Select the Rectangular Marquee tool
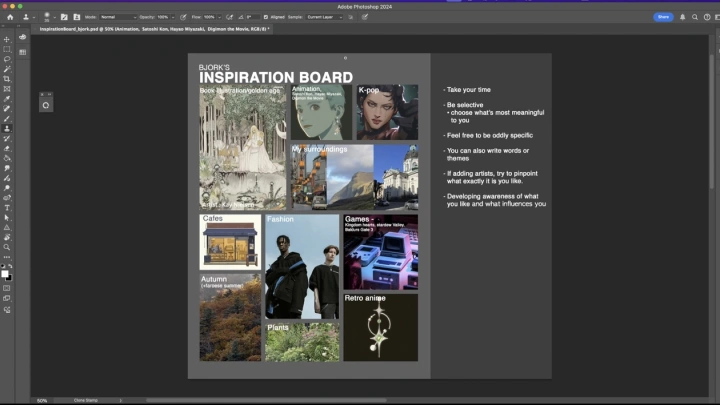 (x=6, y=49)
